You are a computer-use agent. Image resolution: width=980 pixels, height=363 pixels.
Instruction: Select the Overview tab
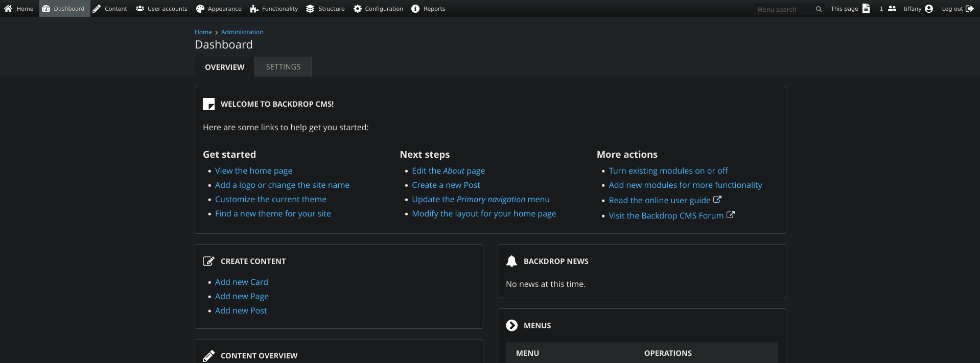click(x=225, y=67)
